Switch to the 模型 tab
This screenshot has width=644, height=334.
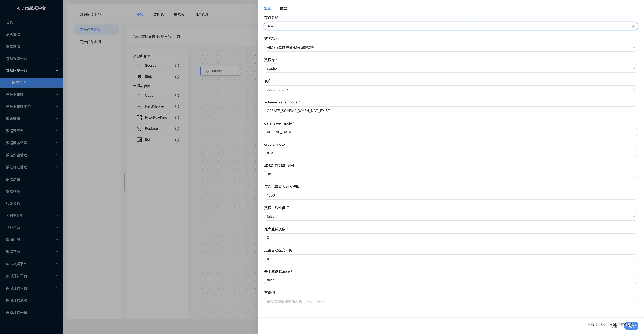coord(283,8)
